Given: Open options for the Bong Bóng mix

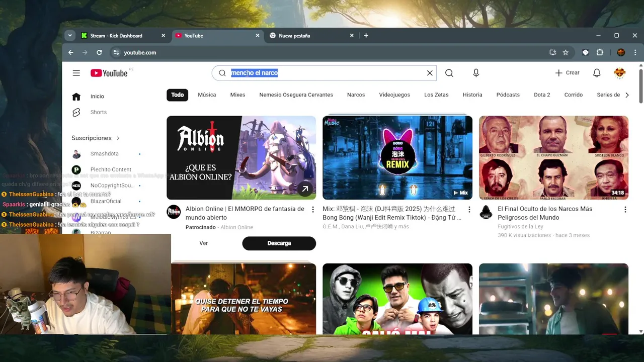Looking at the screenshot, I should click(x=469, y=209).
